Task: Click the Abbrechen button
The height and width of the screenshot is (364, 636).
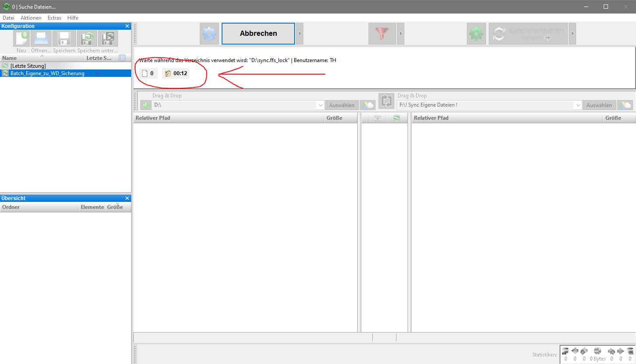Action: pyautogui.click(x=258, y=34)
